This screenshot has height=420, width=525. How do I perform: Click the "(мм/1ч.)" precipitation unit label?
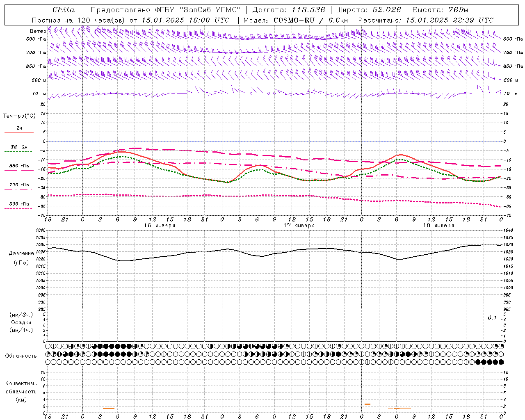coord(21,330)
